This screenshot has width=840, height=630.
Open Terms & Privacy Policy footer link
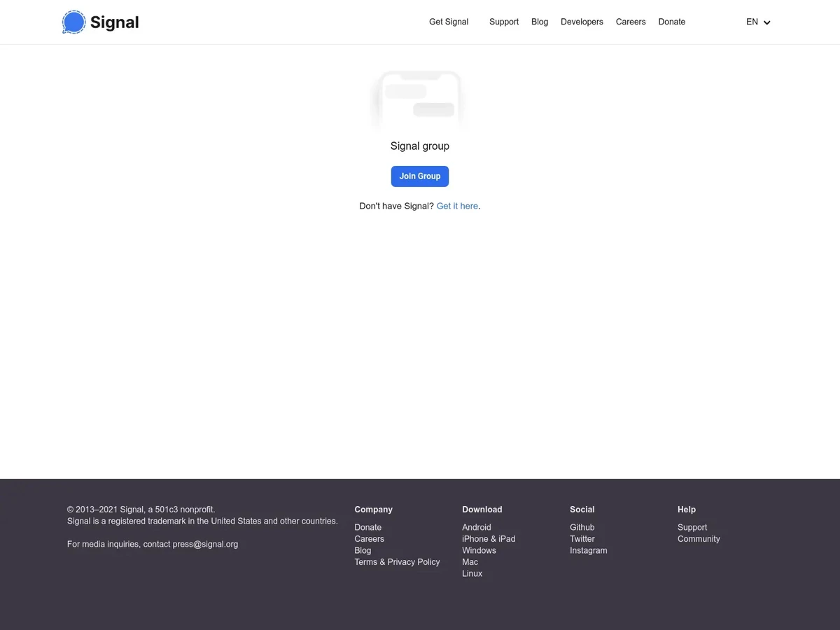(397, 562)
